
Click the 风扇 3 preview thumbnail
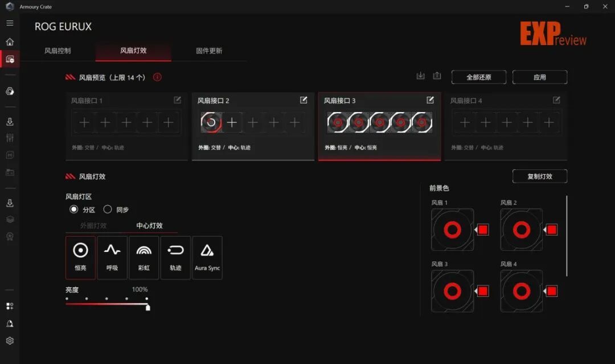453,291
